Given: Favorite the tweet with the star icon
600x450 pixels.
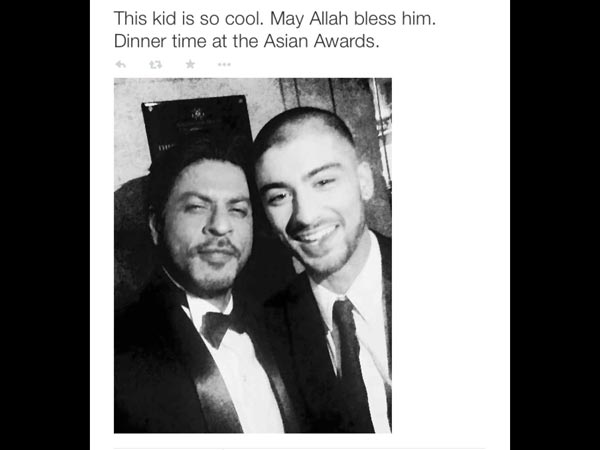Looking at the screenshot, I should 190,64.
